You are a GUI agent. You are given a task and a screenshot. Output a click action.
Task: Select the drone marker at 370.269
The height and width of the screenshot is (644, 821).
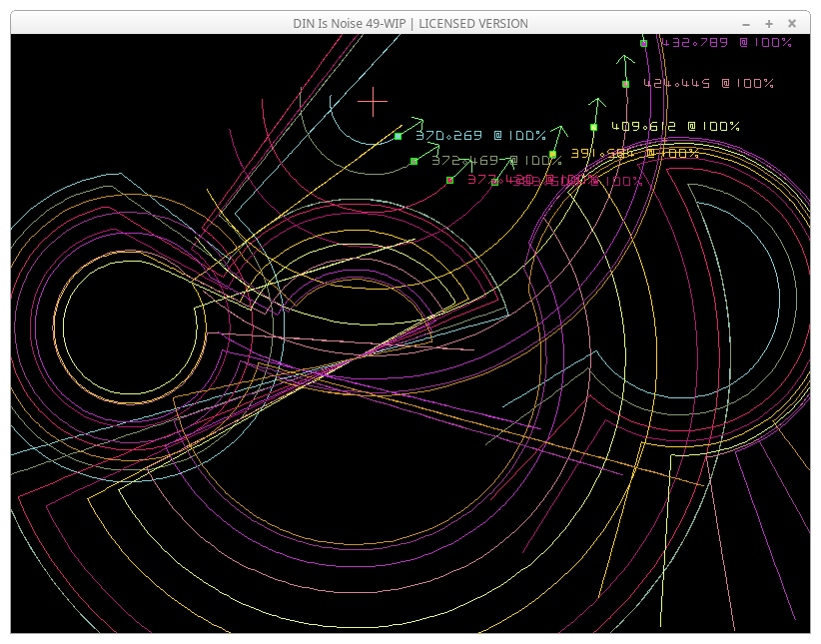398,136
